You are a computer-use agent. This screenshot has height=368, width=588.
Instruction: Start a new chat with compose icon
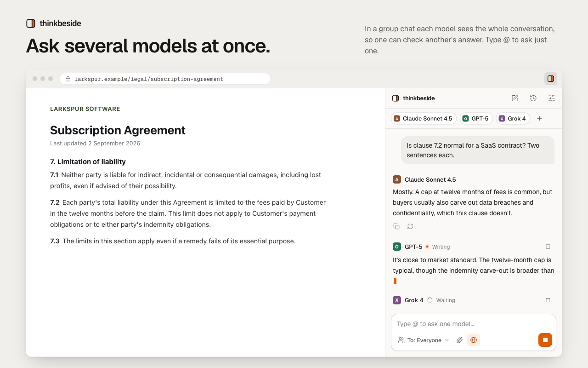point(515,98)
